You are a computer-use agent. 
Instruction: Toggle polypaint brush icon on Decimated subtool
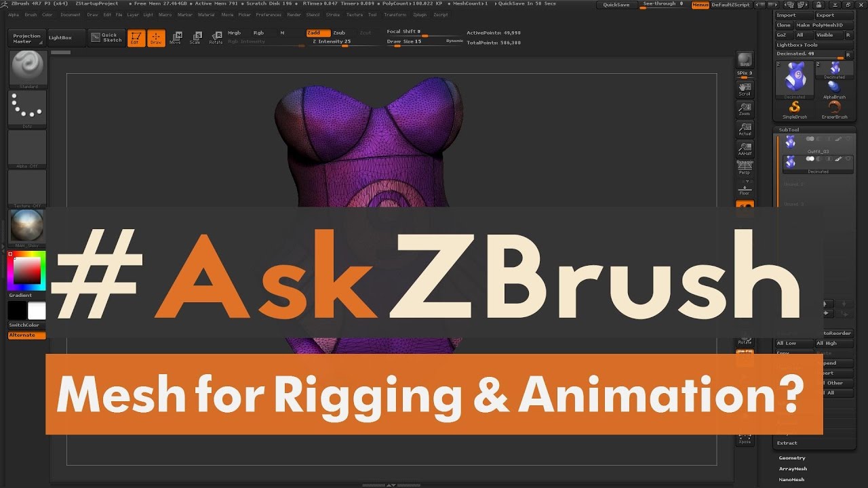click(x=839, y=159)
